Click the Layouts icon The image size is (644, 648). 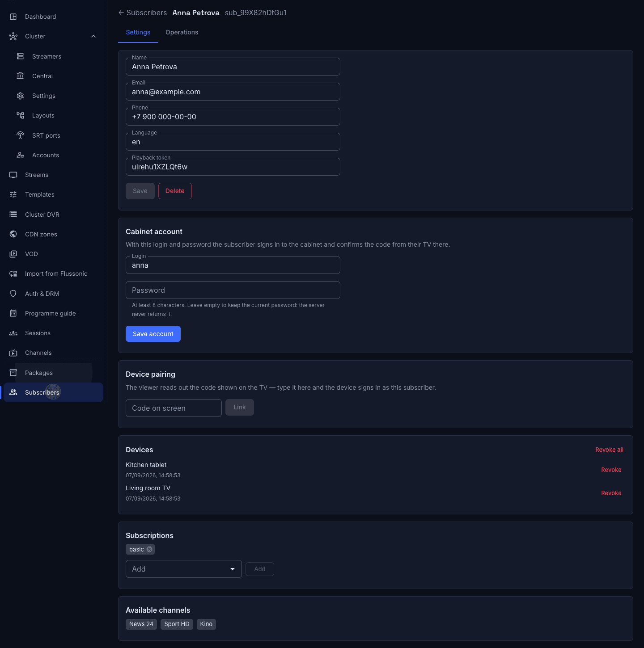20,115
